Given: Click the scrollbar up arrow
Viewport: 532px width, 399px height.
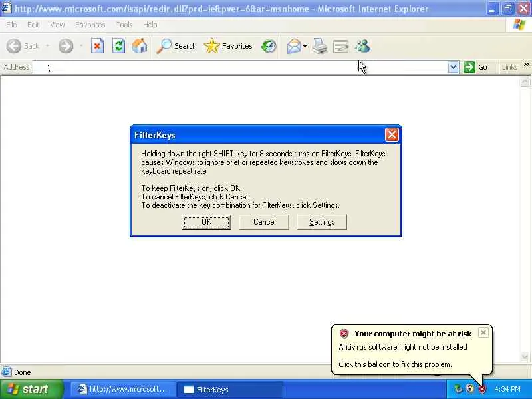Looking at the screenshot, I should [x=525, y=82].
